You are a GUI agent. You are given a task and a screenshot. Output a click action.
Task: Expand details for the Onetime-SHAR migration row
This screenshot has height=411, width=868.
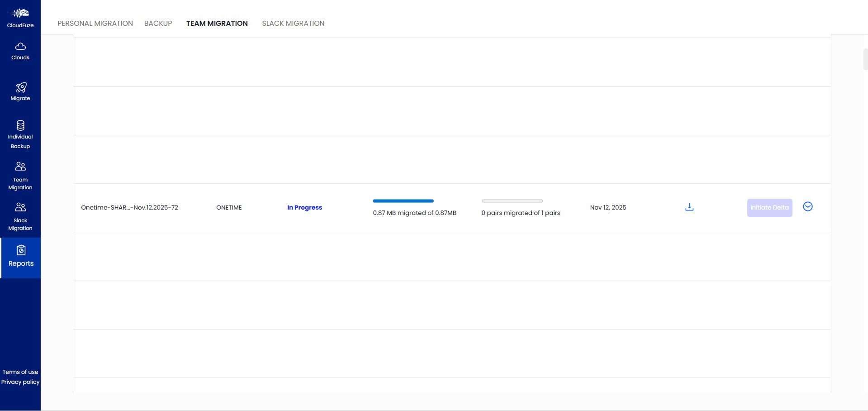pos(808,206)
